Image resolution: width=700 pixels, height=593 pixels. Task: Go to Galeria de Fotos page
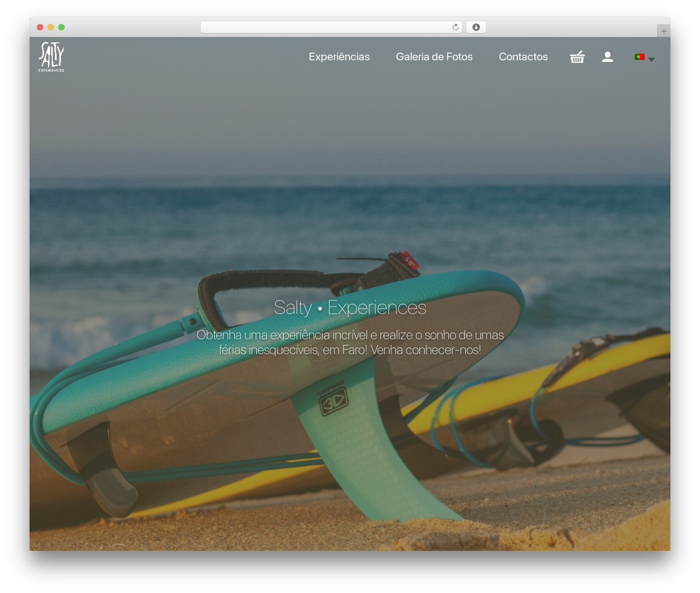point(434,57)
